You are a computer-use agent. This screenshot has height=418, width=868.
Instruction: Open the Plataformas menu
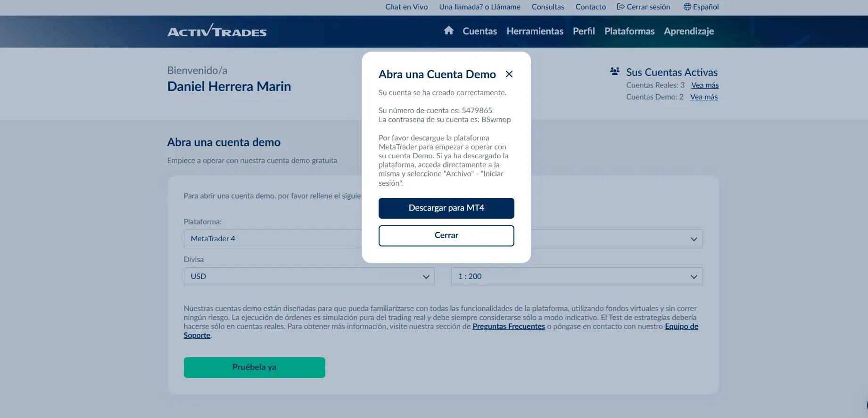tap(629, 31)
